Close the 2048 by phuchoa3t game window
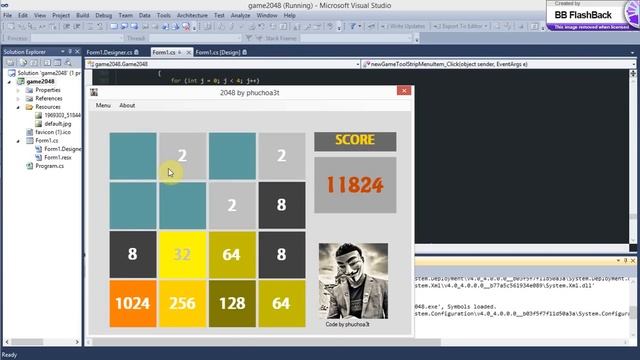The image size is (640, 360). pyautogui.click(x=404, y=91)
